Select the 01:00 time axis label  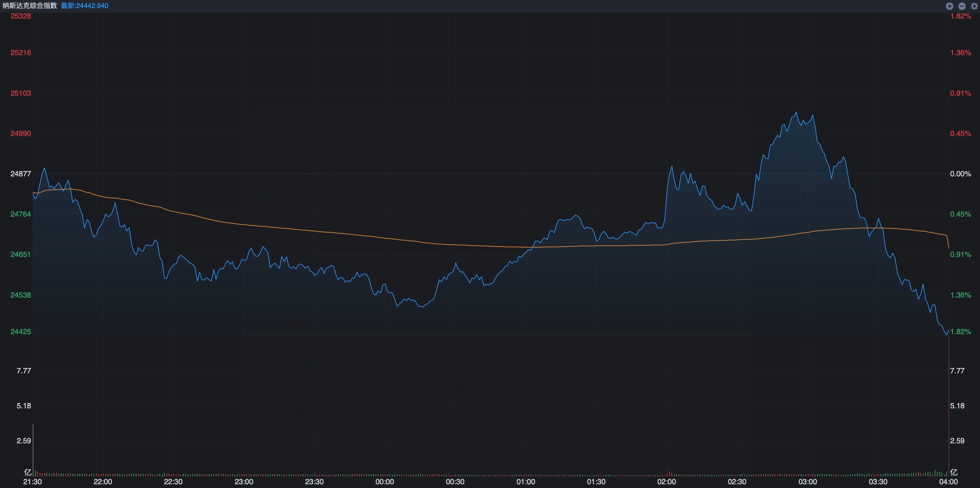(x=526, y=482)
